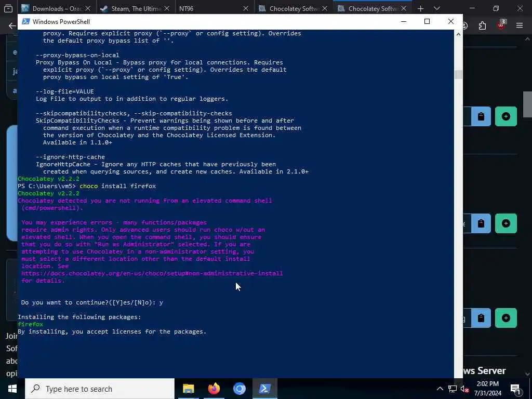
Task: Close the active Chocolatey Software tab
Action: (x=404, y=8)
